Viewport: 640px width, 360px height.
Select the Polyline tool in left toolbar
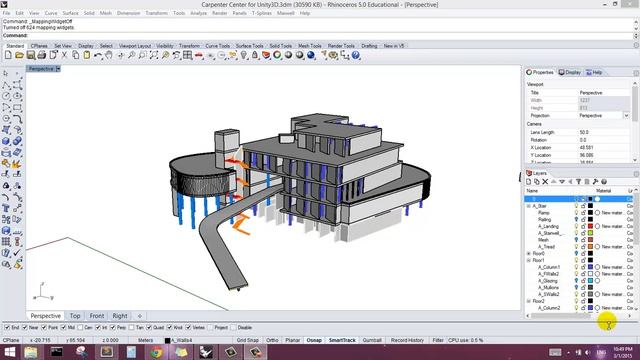[6, 85]
